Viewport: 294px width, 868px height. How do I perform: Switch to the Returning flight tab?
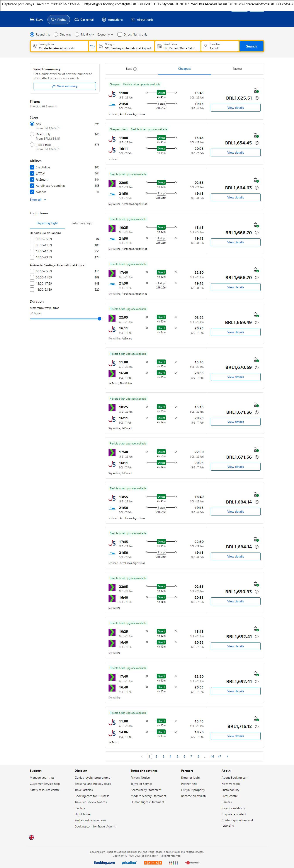[x=82, y=223]
